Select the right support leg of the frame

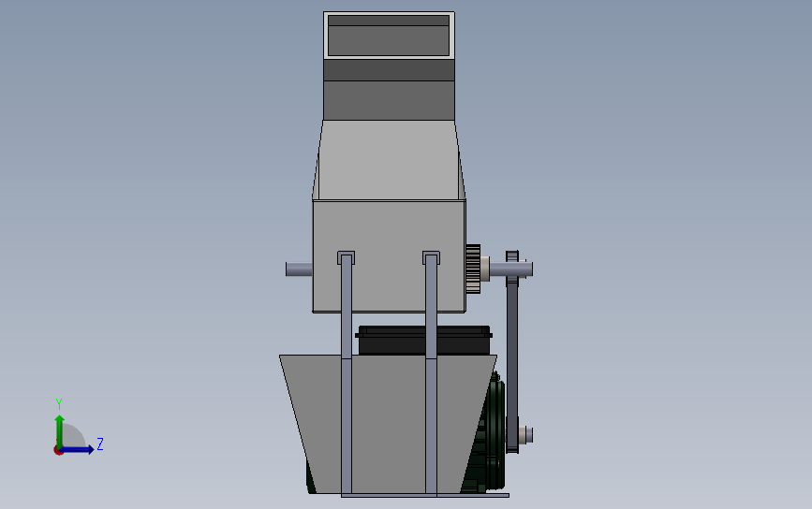click(431, 372)
